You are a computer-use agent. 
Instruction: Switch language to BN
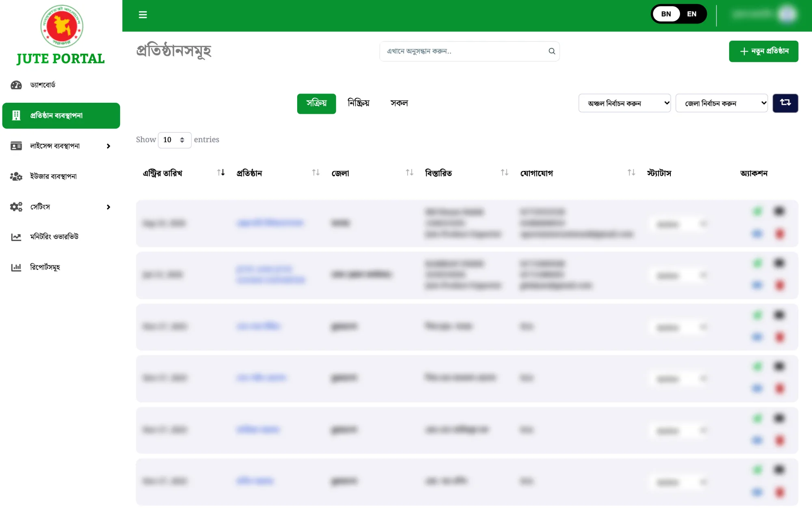tap(666, 14)
